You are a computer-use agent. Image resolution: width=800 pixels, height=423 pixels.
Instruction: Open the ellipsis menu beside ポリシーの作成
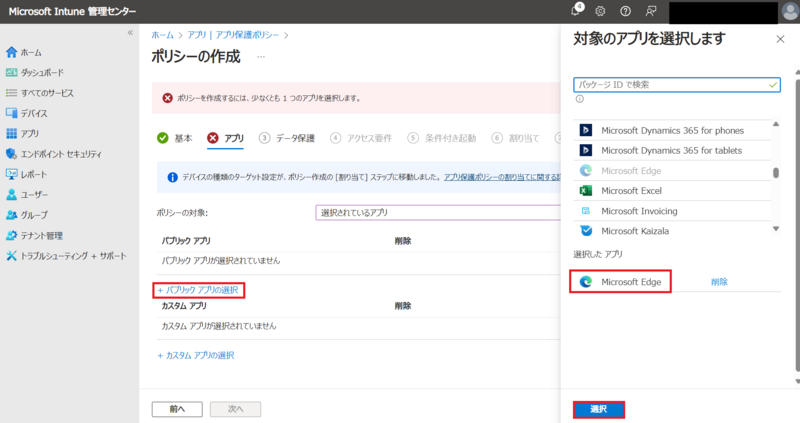pyautogui.click(x=261, y=57)
